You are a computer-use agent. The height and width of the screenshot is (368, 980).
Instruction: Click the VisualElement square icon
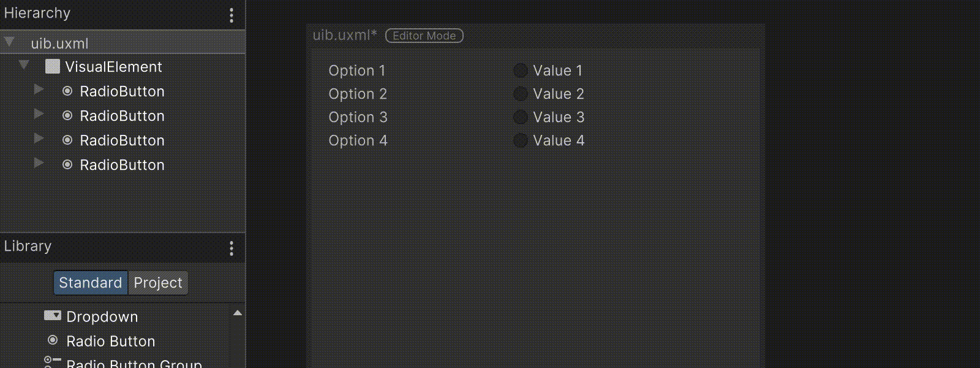(53, 67)
